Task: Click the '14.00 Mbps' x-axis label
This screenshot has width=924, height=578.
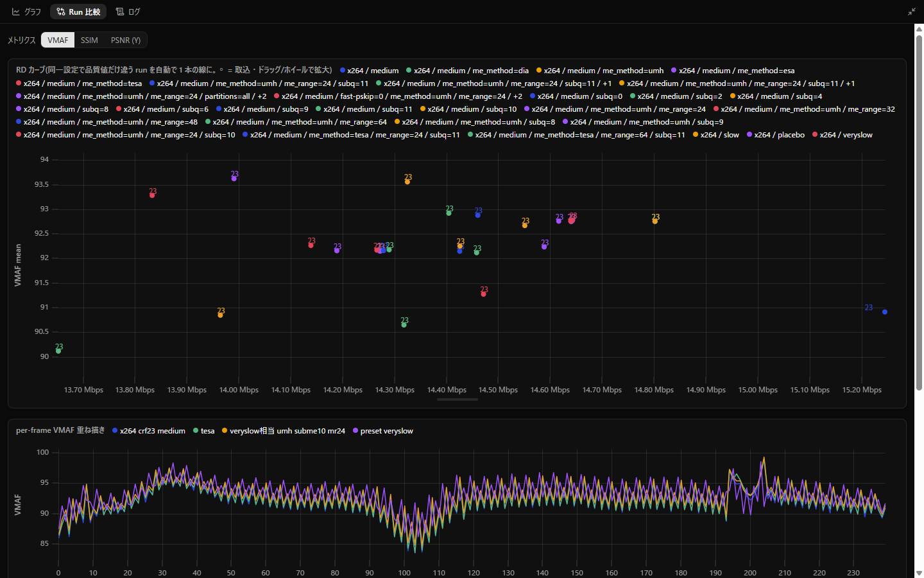Action: pyautogui.click(x=239, y=390)
